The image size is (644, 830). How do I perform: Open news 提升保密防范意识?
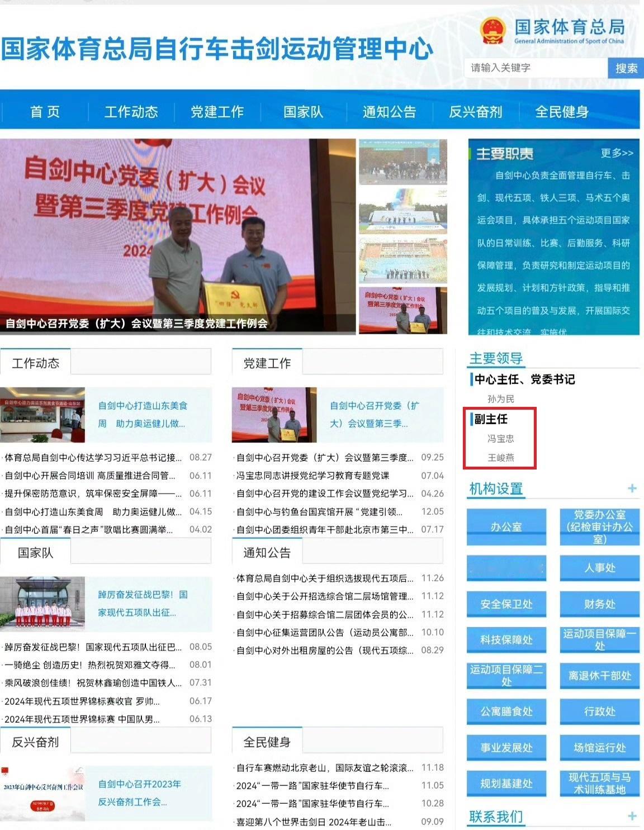pyautogui.click(x=93, y=494)
